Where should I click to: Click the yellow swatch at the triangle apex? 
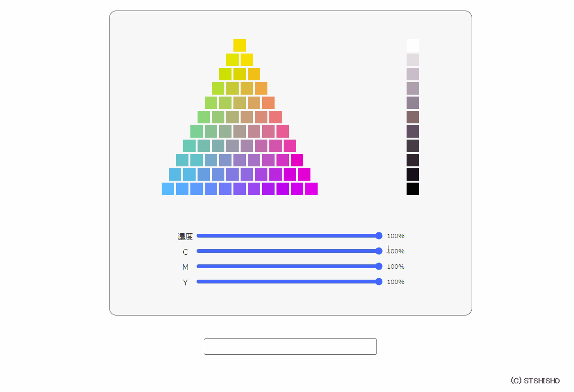coord(240,45)
